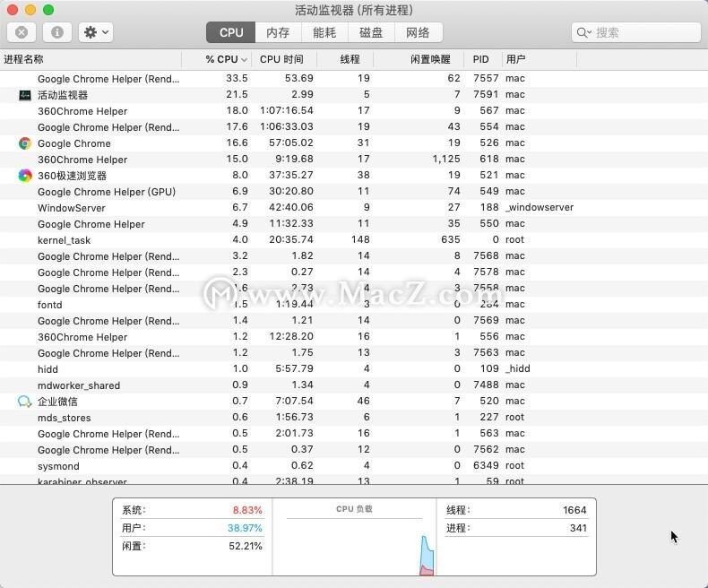The height and width of the screenshot is (588, 708).
Task: Open the 网络 tab
Action: pos(419,32)
